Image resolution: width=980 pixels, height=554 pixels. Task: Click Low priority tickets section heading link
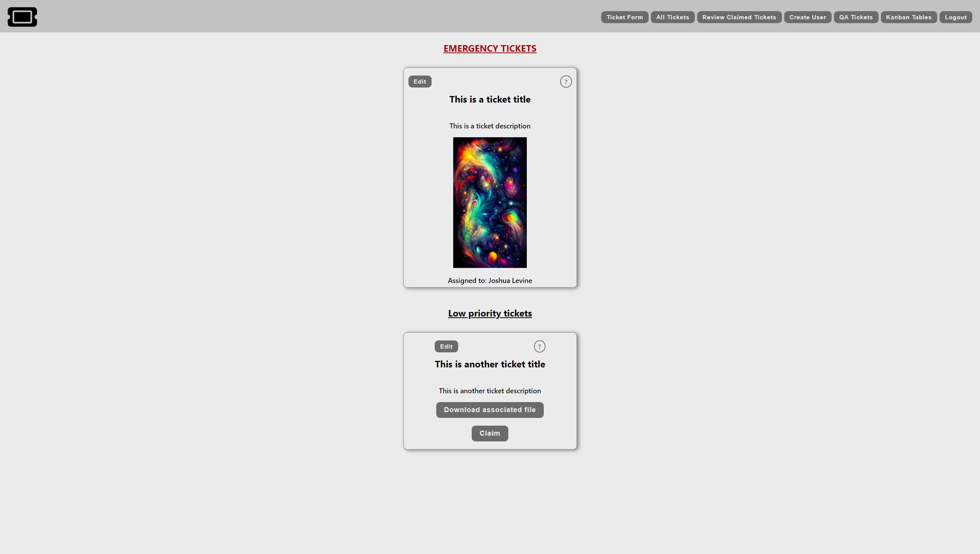click(489, 313)
